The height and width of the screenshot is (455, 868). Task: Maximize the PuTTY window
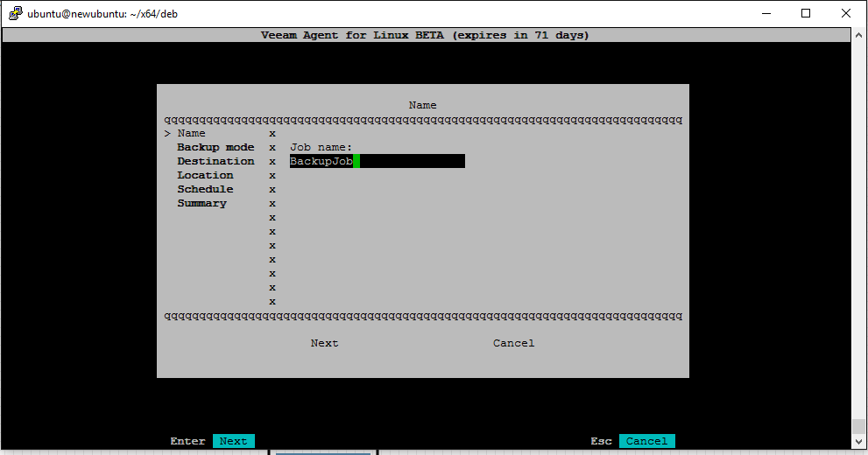click(806, 13)
